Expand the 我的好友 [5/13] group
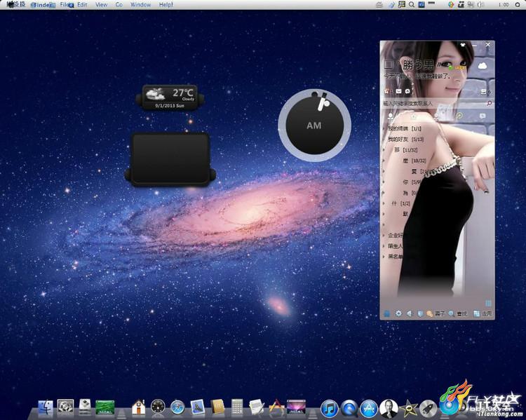526x420 pixels. [x=405, y=140]
